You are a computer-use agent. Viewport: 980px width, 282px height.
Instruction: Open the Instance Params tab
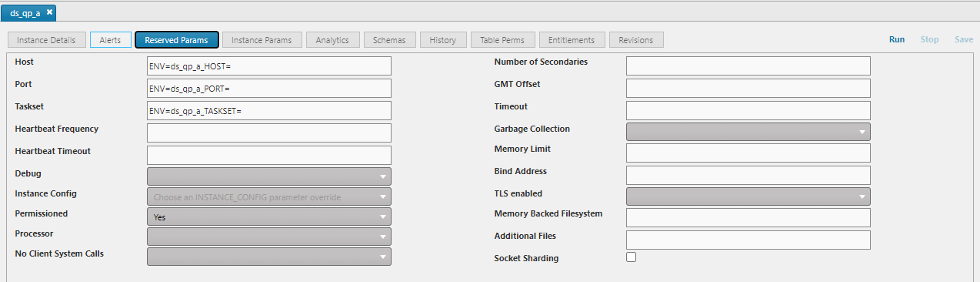point(262,40)
